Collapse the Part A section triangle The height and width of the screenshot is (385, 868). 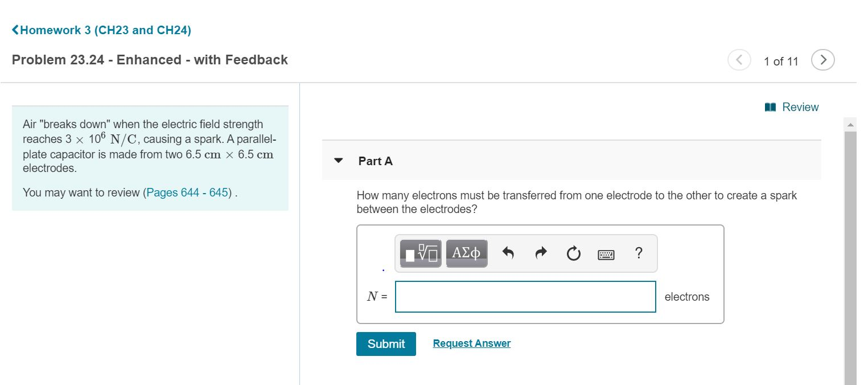coord(338,161)
